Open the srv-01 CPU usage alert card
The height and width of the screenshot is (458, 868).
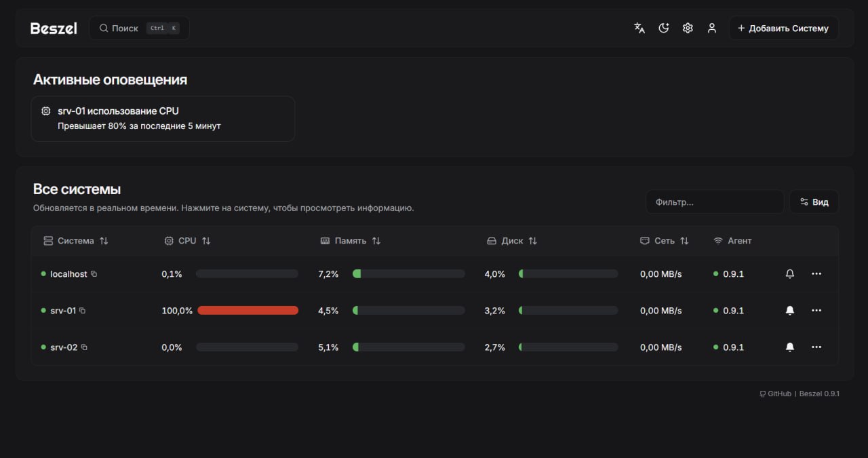163,119
